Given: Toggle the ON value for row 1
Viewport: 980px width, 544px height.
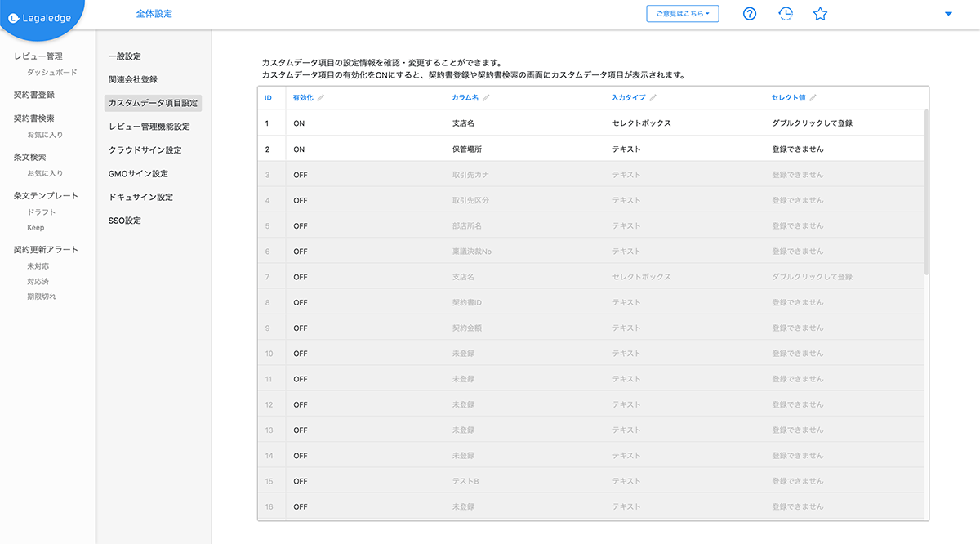Looking at the screenshot, I should (x=299, y=123).
